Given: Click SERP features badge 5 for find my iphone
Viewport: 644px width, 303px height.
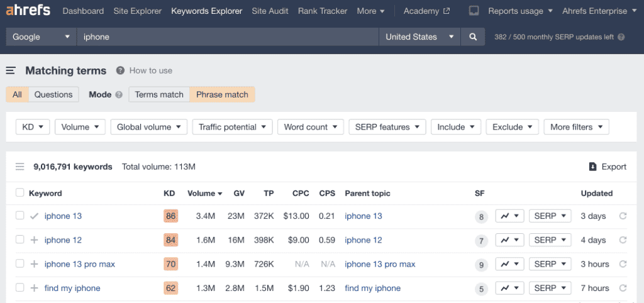Looking at the screenshot, I should (481, 289).
